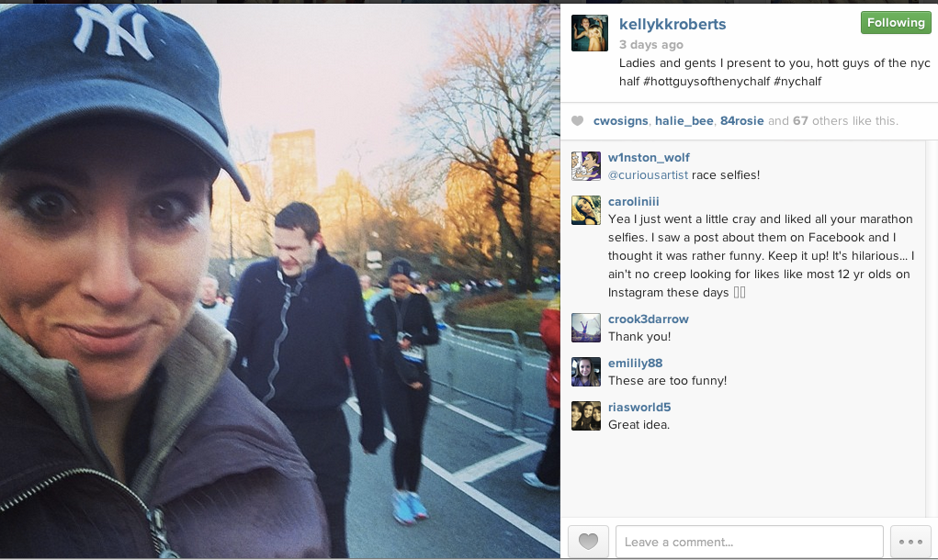Open the #hottguysofthenychalf hashtag
This screenshot has height=560, width=938.
pyautogui.click(x=706, y=82)
